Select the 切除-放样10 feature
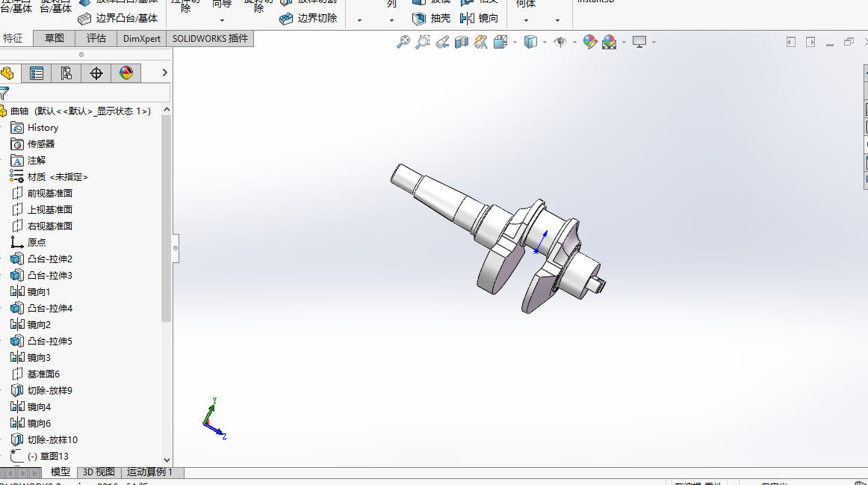868x485 pixels. (x=44, y=440)
